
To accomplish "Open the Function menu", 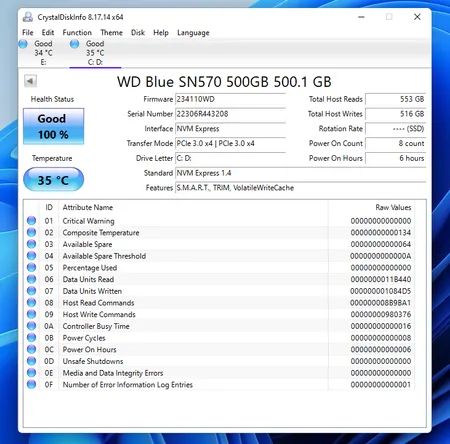I will pos(77,33).
